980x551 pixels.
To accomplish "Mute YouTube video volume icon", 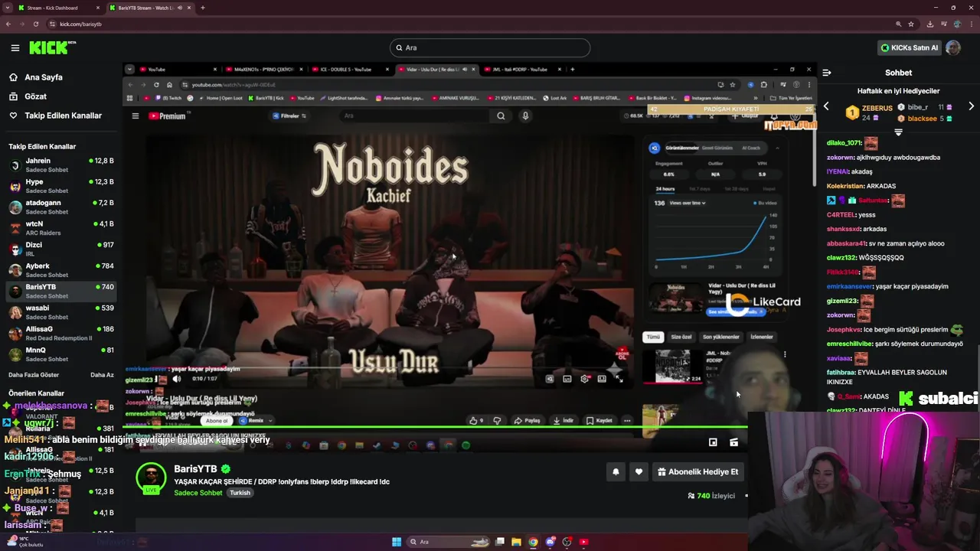I will point(177,379).
